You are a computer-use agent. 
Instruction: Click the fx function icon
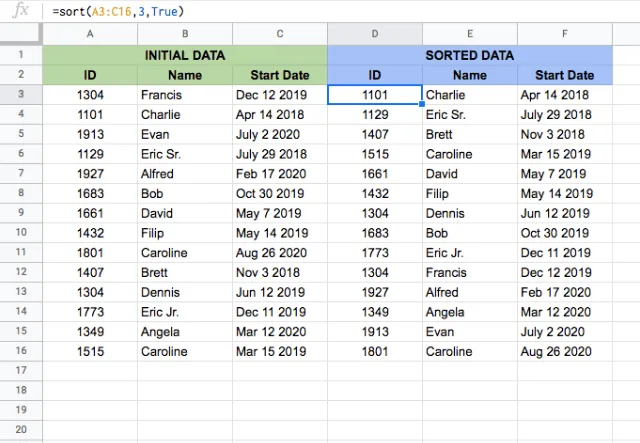(20, 11)
